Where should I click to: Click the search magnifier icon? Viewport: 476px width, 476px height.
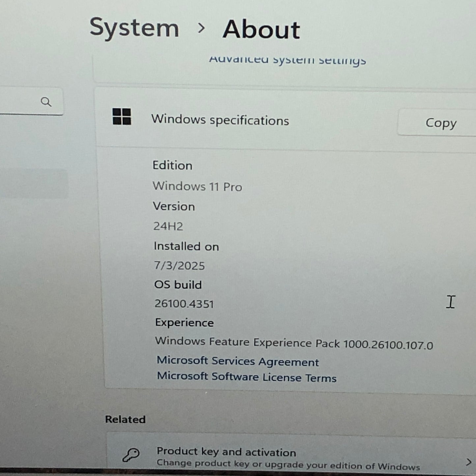(x=46, y=102)
